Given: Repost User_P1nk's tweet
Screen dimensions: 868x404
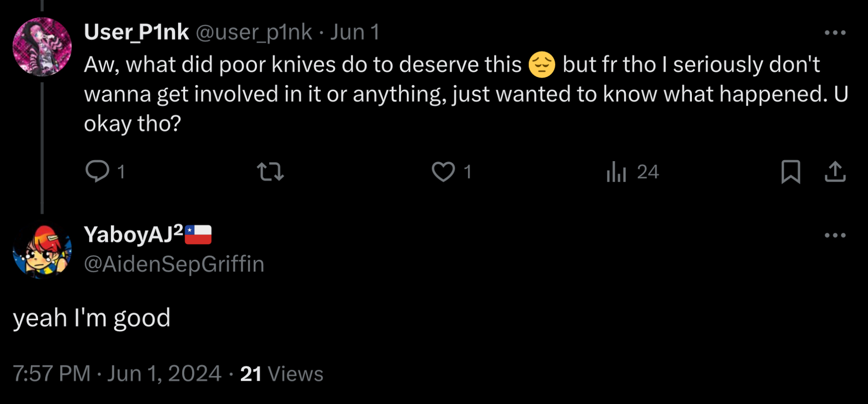Looking at the screenshot, I should 271,171.
